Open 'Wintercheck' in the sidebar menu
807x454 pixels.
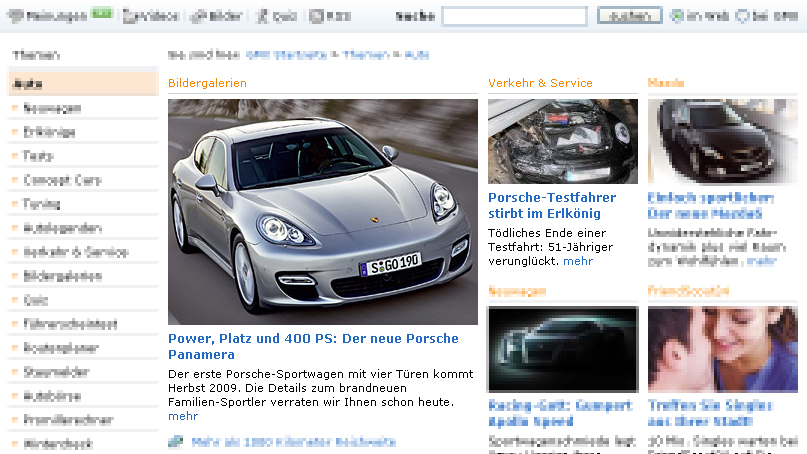(x=58, y=443)
